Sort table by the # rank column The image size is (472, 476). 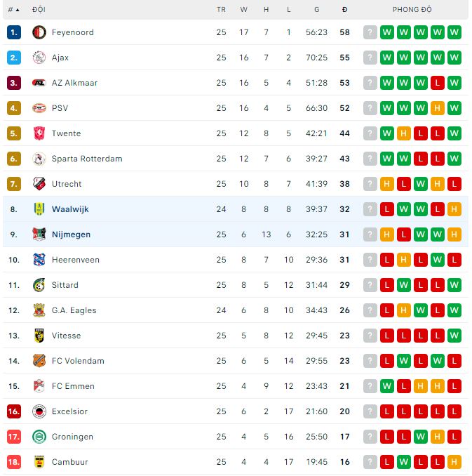pos(13,10)
